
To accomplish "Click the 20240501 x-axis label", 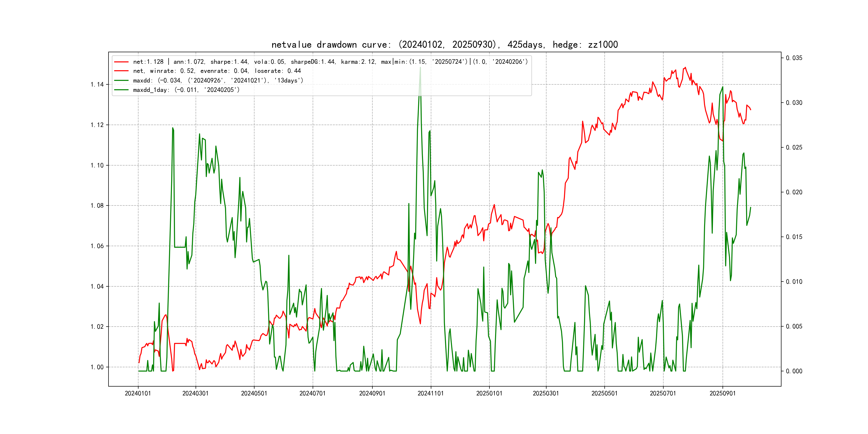I will click(x=254, y=393).
